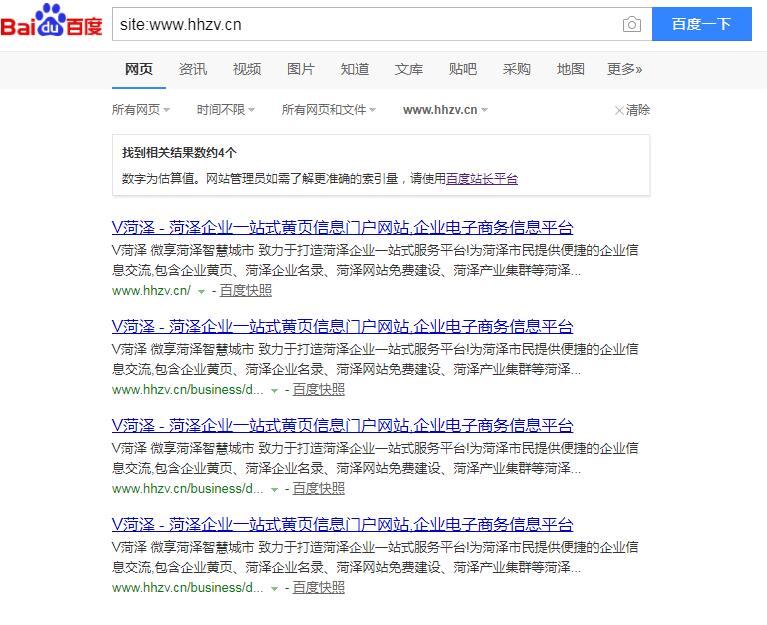Switch to the 资讯 tab
767x625 pixels.
pyautogui.click(x=193, y=69)
